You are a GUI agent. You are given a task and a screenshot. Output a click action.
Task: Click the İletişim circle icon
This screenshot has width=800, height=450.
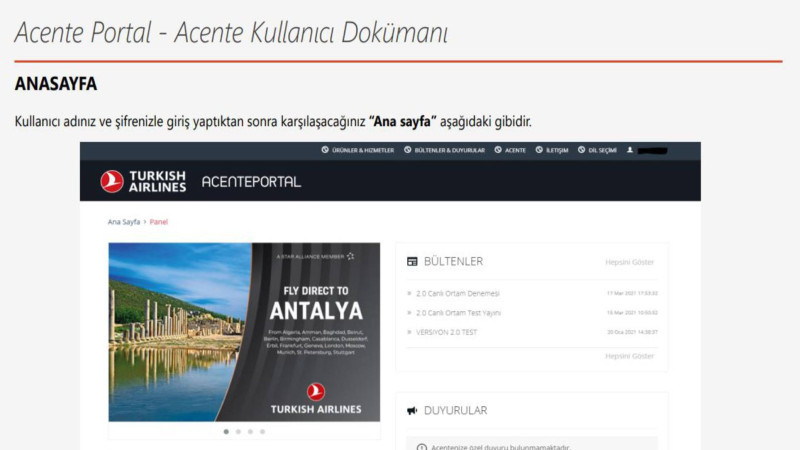539,150
